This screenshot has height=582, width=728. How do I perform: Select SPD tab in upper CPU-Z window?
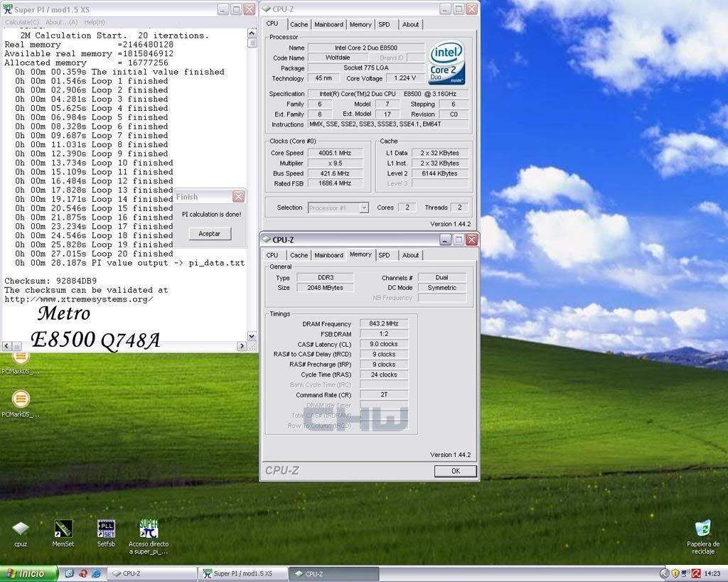(384, 25)
